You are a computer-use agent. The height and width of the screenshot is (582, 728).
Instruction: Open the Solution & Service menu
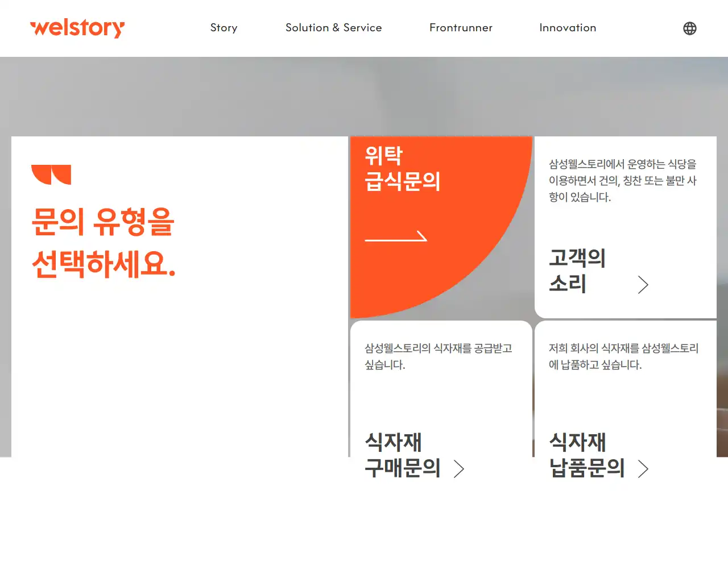[333, 28]
